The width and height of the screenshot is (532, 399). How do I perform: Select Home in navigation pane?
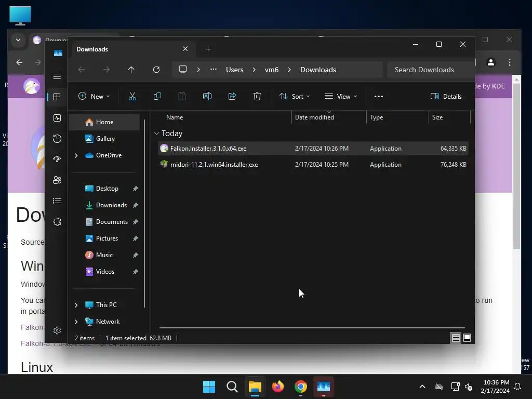click(x=104, y=122)
